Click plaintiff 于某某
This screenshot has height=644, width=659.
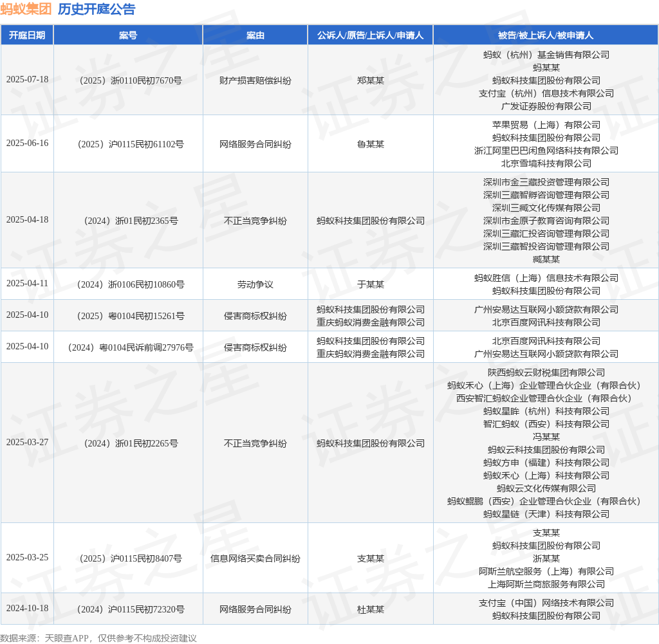[370, 284]
